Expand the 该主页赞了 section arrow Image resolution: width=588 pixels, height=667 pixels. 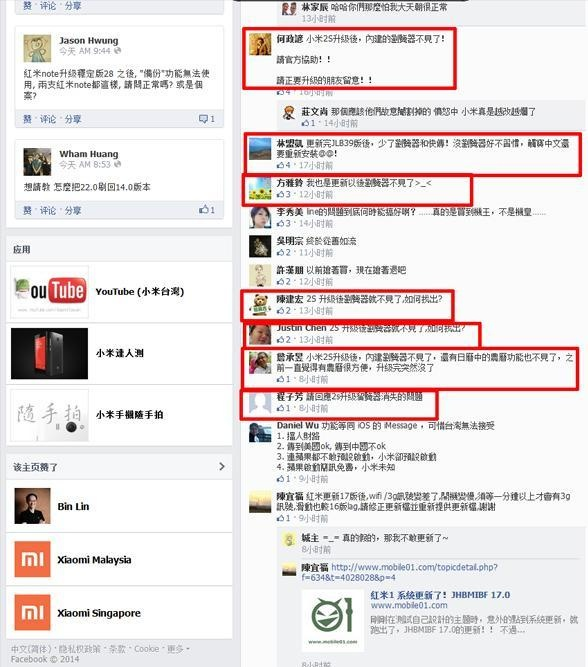[222, 467]
